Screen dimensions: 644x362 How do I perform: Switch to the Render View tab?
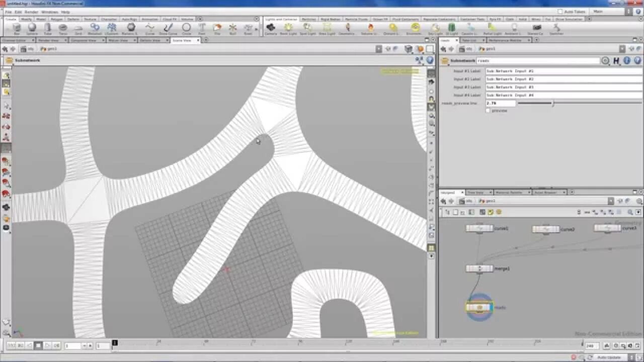click(50, 40)
